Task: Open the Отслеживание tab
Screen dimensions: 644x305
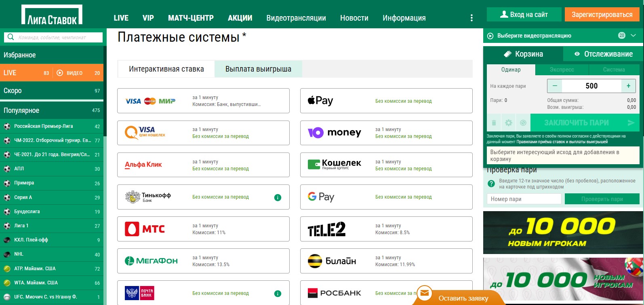Action: [603, 54]
